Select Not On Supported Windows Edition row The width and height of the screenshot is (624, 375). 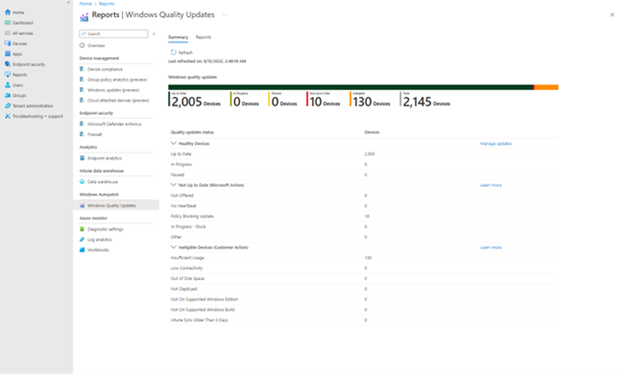[363, 299]
